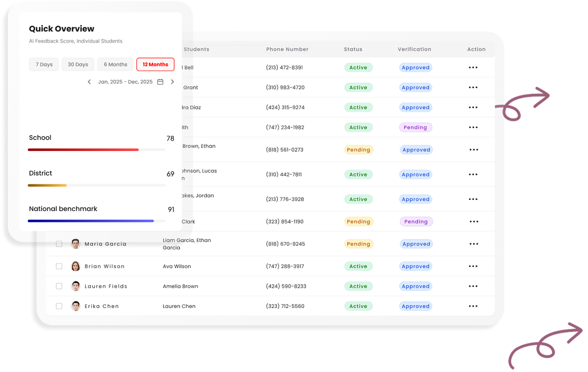Open action menu for Lauren Fields row

(x=473, y=286)
